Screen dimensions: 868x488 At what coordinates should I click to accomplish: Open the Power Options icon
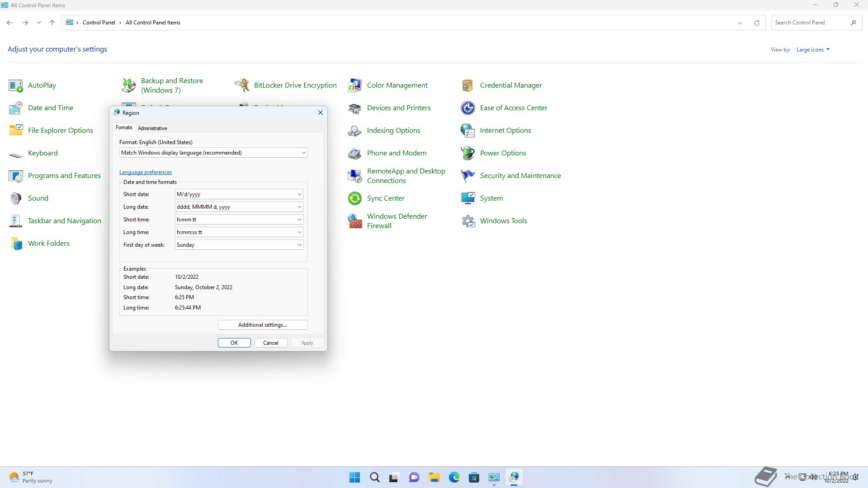(468, 153)
